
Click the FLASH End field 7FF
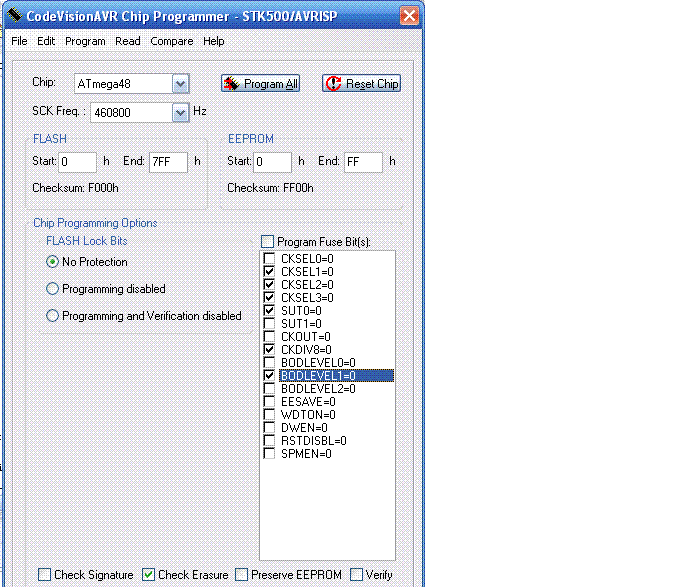pos(168,162)
